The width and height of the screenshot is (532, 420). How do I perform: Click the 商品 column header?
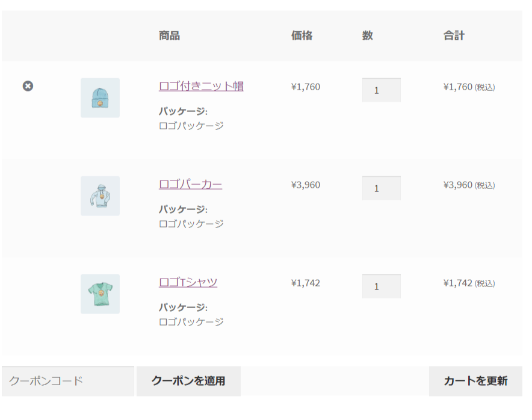point(169,36)
